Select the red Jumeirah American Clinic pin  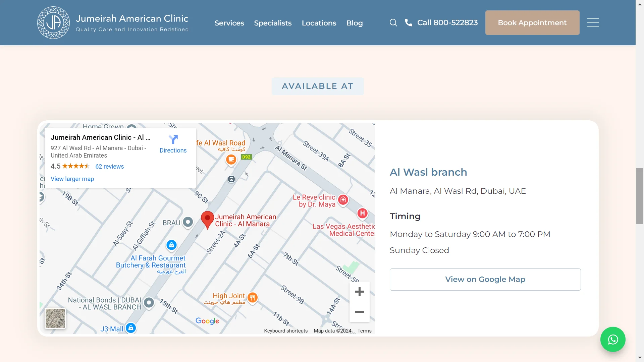tap(207, 220)
